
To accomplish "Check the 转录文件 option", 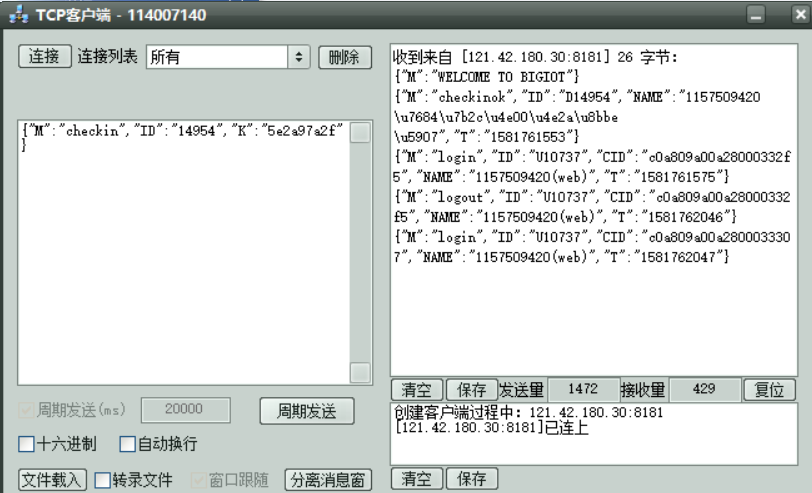I will coord(102,479).
